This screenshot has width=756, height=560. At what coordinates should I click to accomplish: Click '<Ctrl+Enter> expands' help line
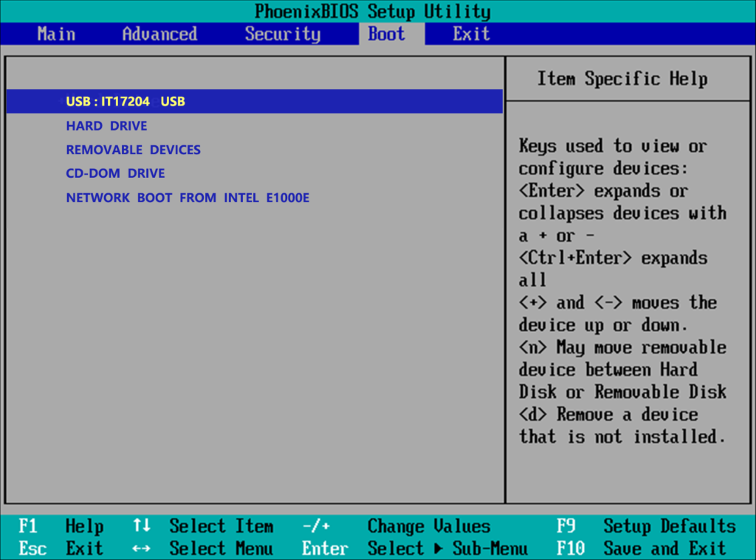pyautogui.click(x=613, y=257)
